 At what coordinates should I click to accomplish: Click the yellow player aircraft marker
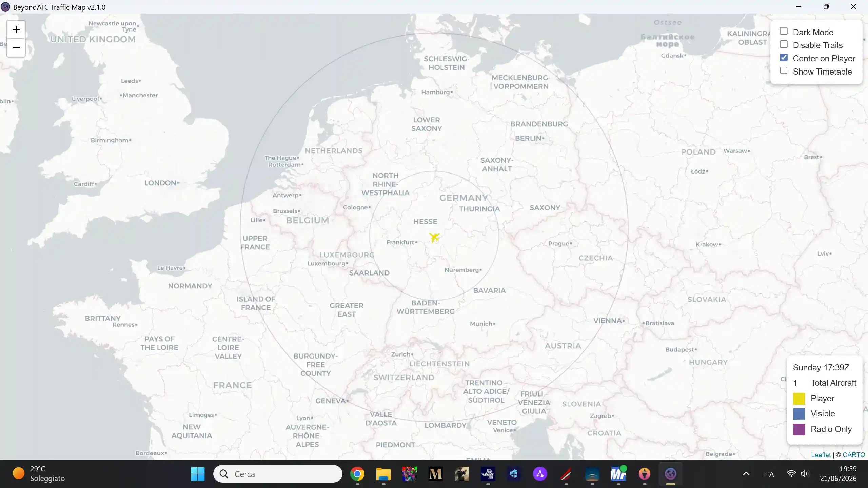click(434, 237)
